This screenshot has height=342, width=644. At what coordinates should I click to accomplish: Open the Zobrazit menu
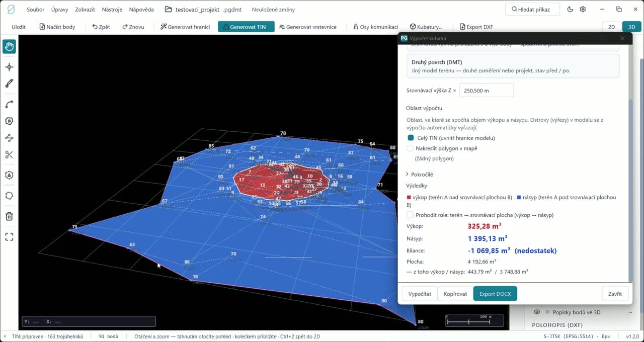(x=85, y=10)
